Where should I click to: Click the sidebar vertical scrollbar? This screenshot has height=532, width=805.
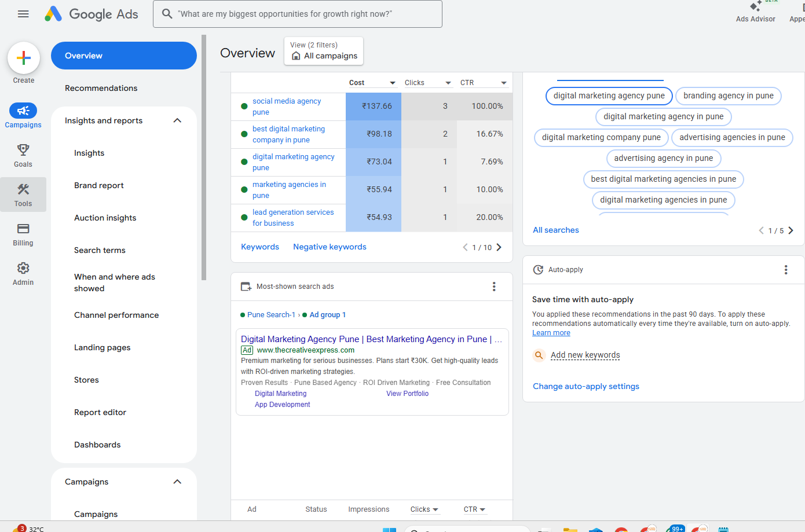coord(204,157)
